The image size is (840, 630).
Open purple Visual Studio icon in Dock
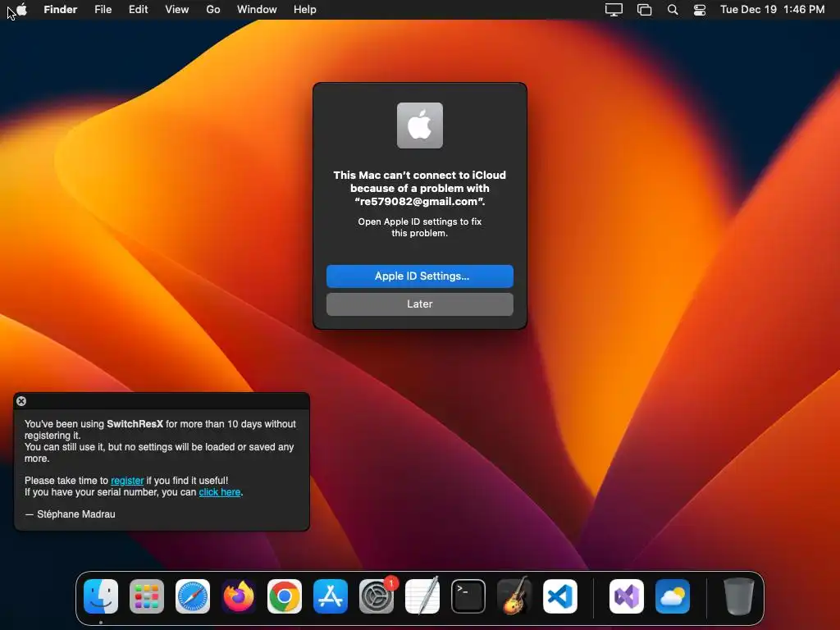[626, 596]
